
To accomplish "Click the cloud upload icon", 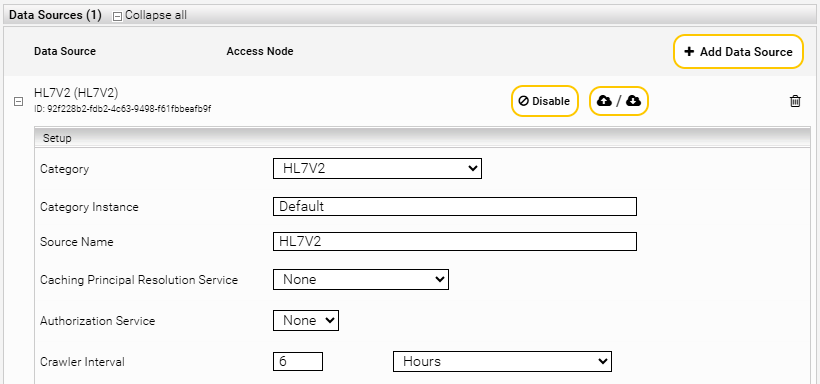I will 604,101.
